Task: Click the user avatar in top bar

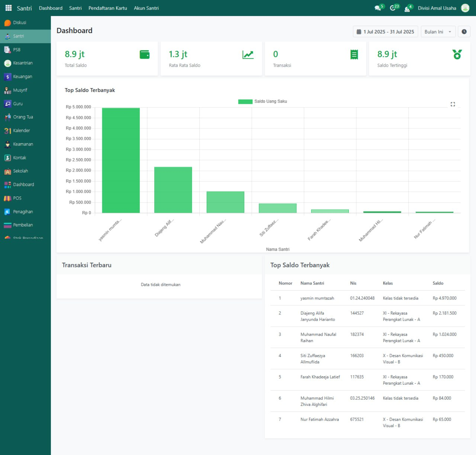Action: (465, 8)
